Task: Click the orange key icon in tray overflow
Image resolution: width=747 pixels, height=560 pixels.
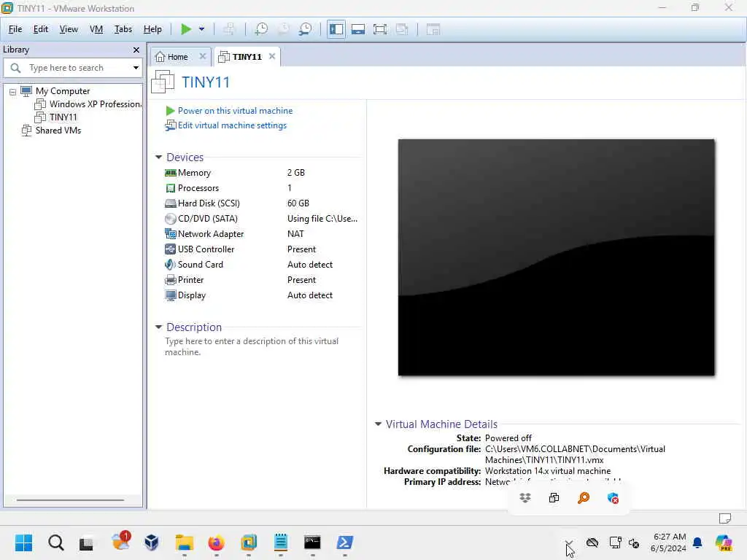Action: pyautogui.click(x=583, y=498)
